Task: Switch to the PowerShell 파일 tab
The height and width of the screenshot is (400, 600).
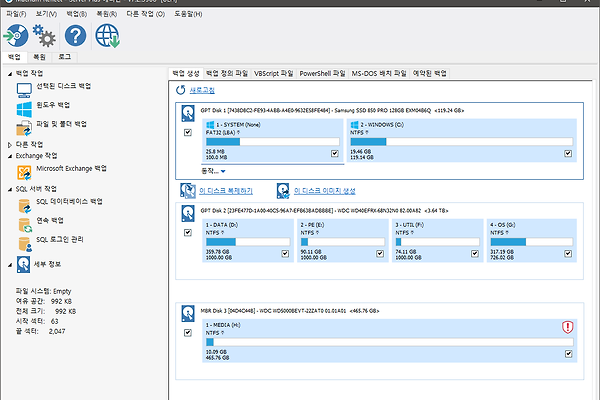Action: point(322,73)
